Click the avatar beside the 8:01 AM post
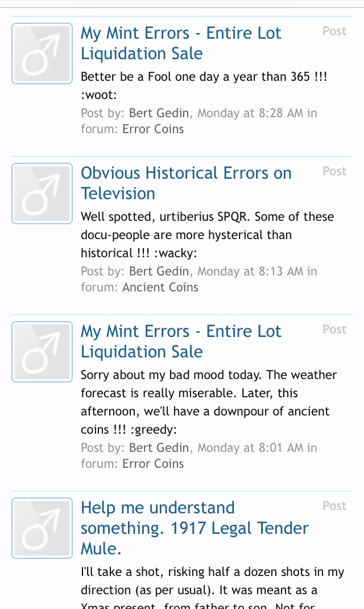Screen dimensions: 364x609 point(42,352)
